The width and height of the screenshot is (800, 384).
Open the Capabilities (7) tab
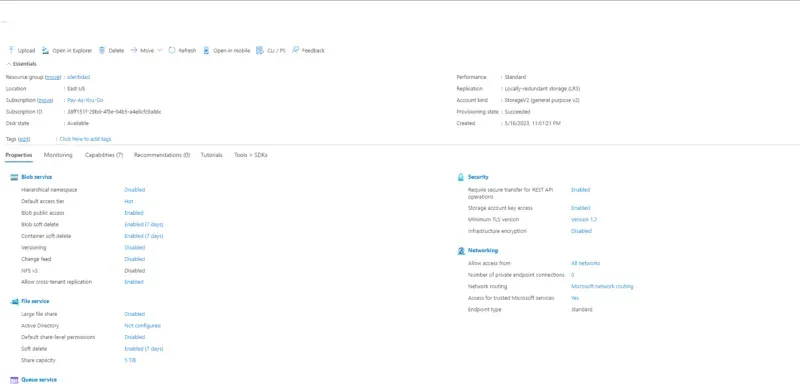click(x=104, y=155)
